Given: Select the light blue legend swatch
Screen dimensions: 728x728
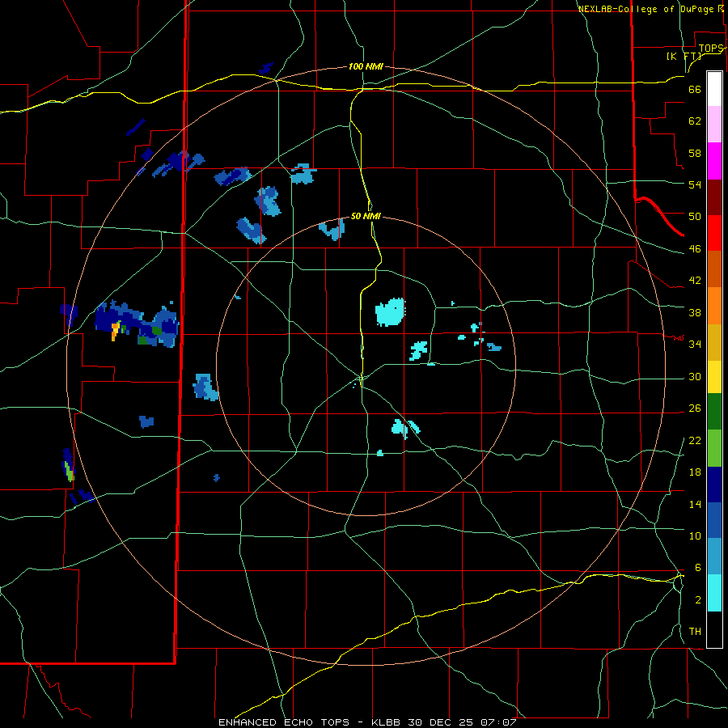Looking at the screenshot, I should point(714,557).
